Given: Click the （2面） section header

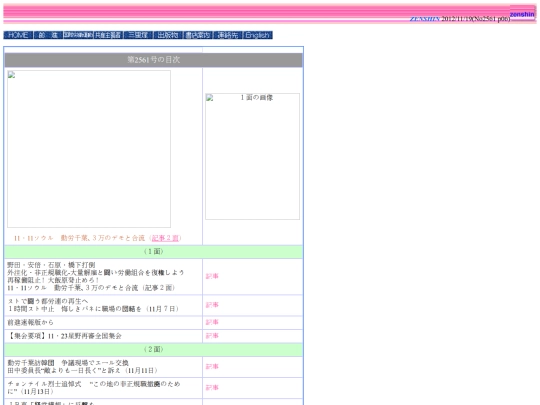Looking at the screenshot, I should [154, 350].
